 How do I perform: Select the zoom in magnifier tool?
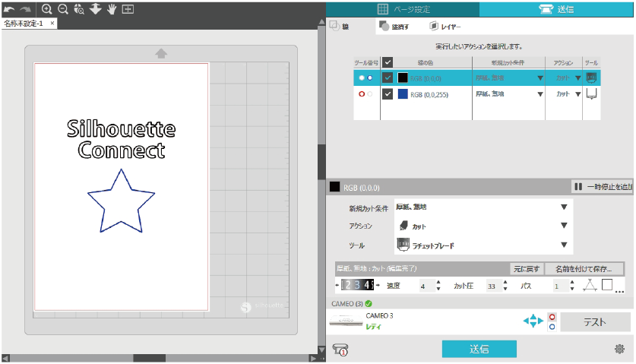pyautogui.click(x=46, y=9)
